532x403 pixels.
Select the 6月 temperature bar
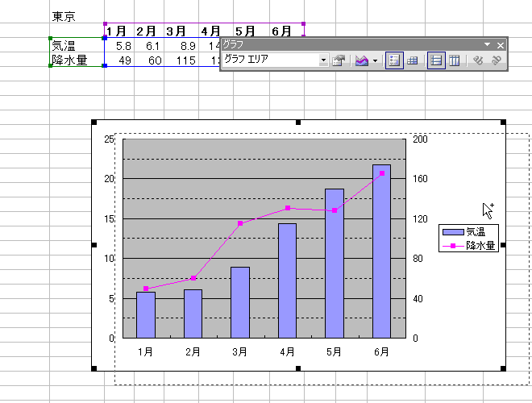click(381, 251)
